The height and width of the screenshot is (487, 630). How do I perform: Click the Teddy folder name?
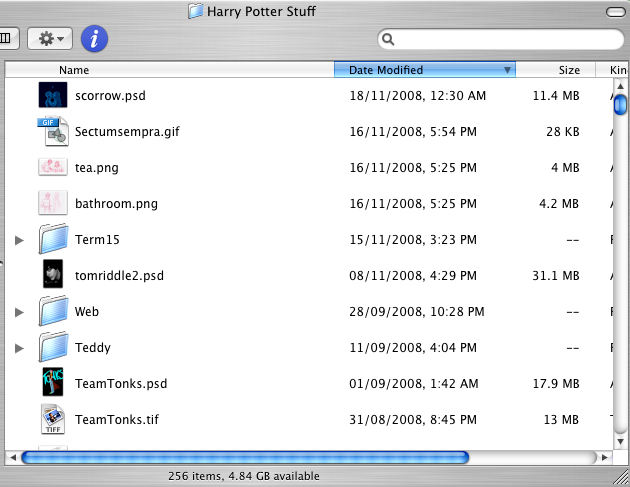[x=92, y=348]
